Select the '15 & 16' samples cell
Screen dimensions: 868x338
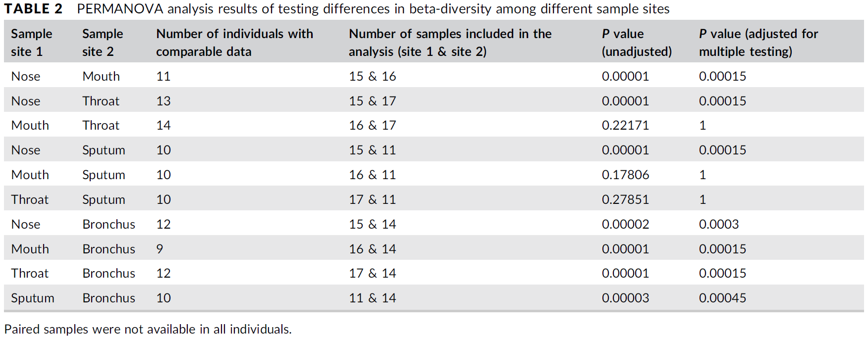(372, 77)
